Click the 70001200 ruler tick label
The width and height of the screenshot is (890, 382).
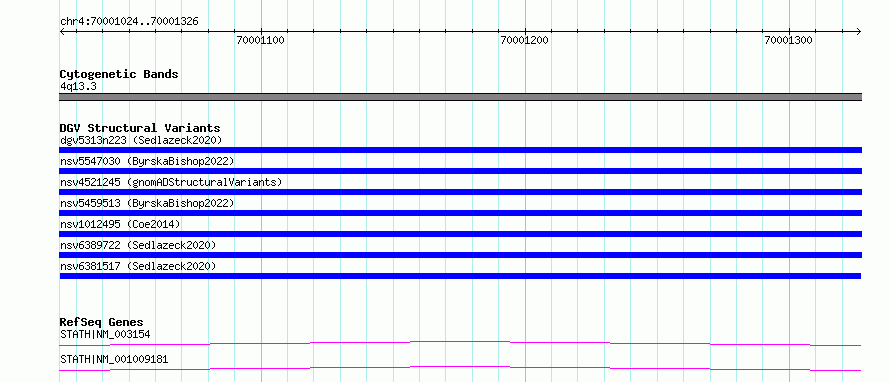click(x=524, y=40)
